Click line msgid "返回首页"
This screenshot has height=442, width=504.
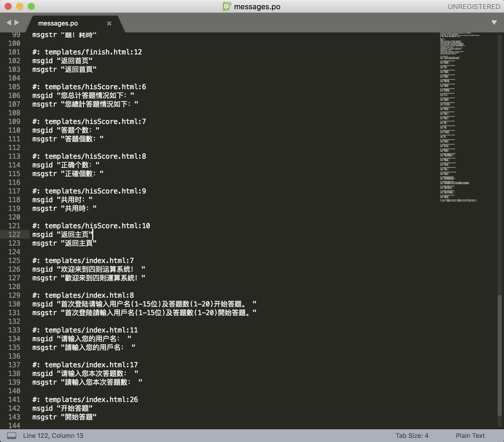coord(62,61)
